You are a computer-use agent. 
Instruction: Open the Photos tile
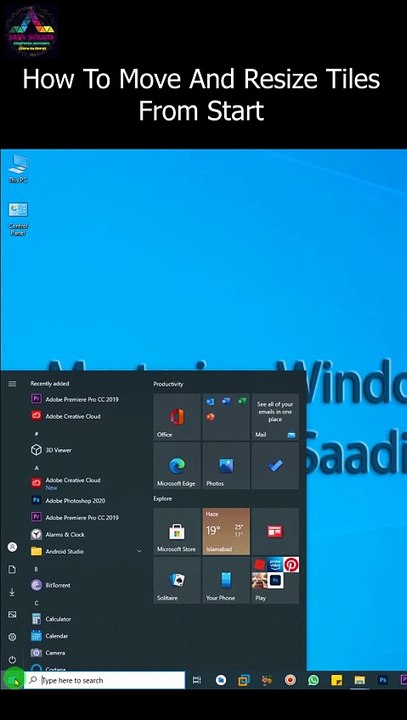tap(226, 466)
